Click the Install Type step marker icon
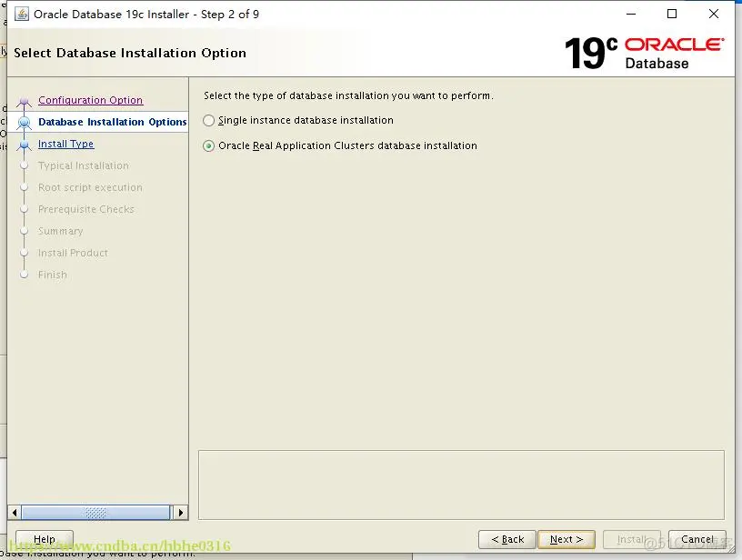The width and height of the screenshot is (742, 560). (25, 145)
